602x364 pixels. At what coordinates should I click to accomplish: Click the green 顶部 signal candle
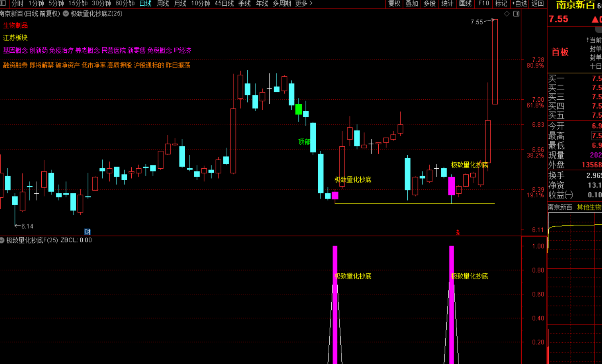pos(299,109)
